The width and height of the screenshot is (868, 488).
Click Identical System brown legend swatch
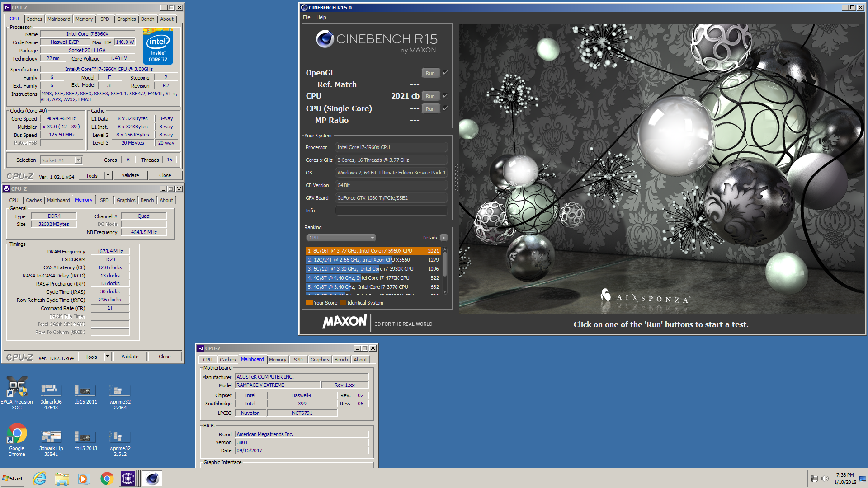[x=343, y=303]
